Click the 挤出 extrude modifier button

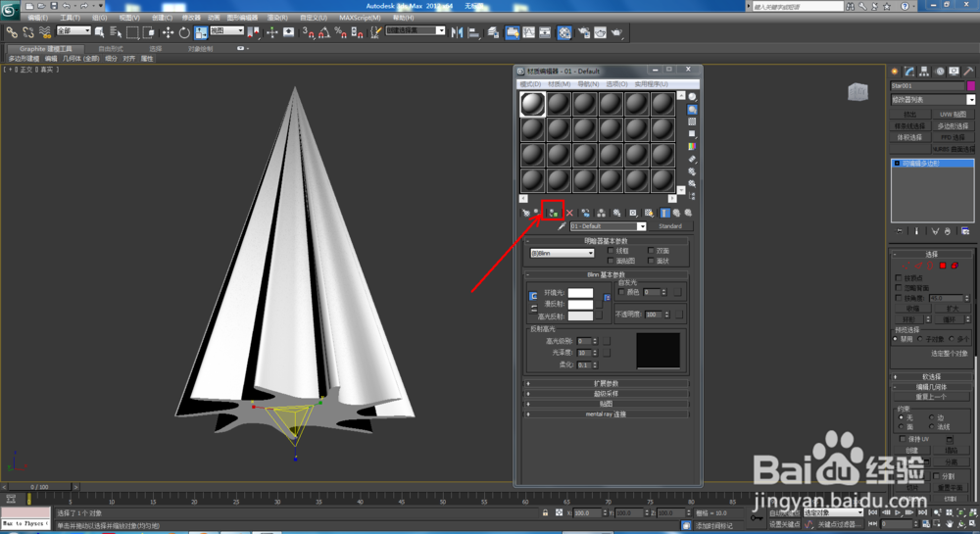click(x=910, y=115)
